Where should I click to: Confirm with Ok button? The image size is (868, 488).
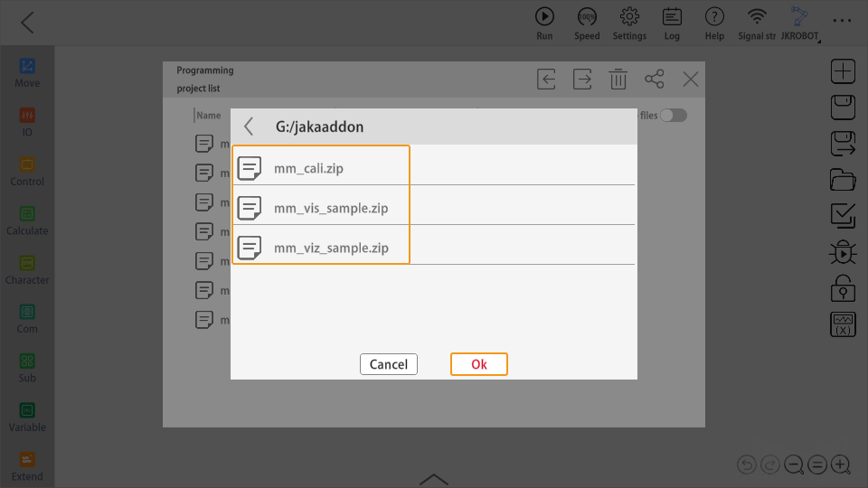(479, 364)
